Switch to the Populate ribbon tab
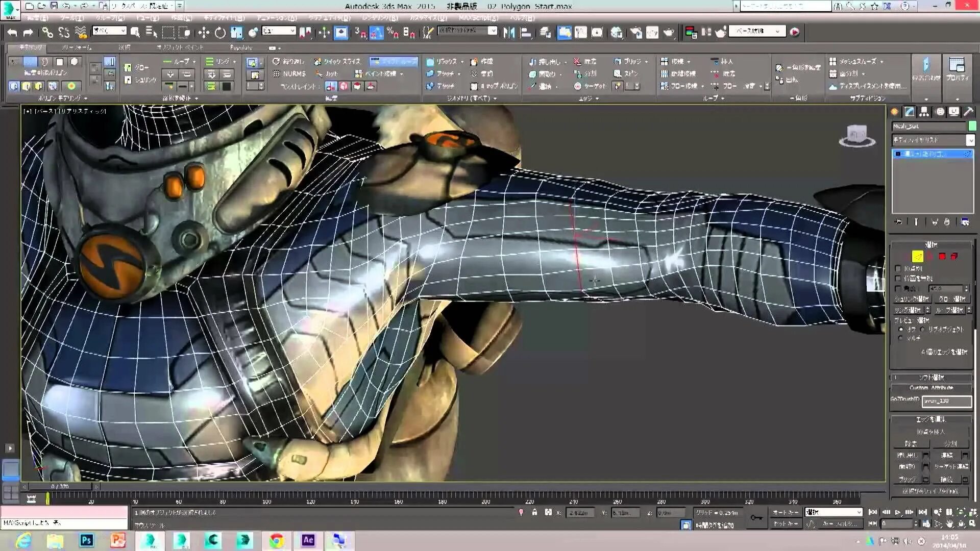Image resolution: width=980 pixels, height=551 pixels. (x=241, y=47)
